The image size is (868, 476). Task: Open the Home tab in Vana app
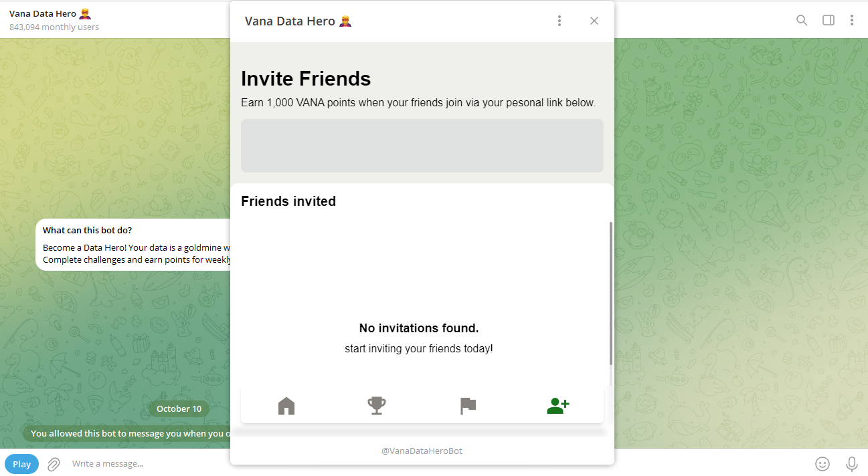[286, 406]
